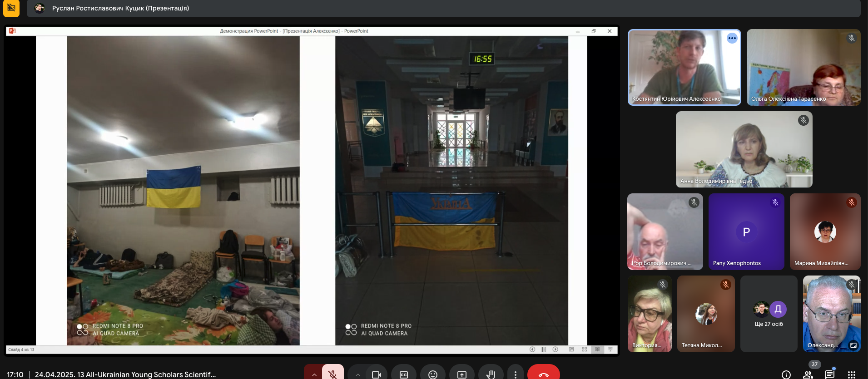The height and width of the screenshot is (379, 868).
Task: Open meeting details info icon
Action: tap(786, 374)
